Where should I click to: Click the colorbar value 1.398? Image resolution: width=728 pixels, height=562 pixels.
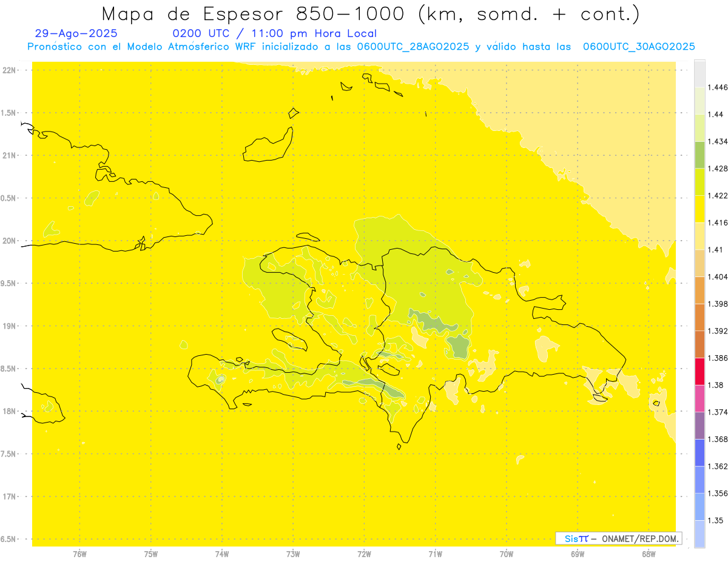tap(718, 304)
